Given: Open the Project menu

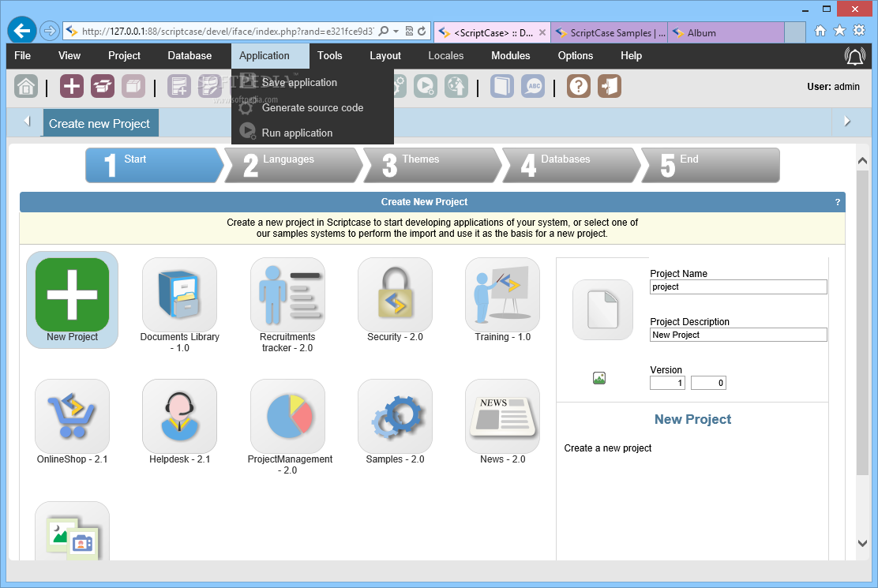Looking at the screenshot, I should click(124, 55).
